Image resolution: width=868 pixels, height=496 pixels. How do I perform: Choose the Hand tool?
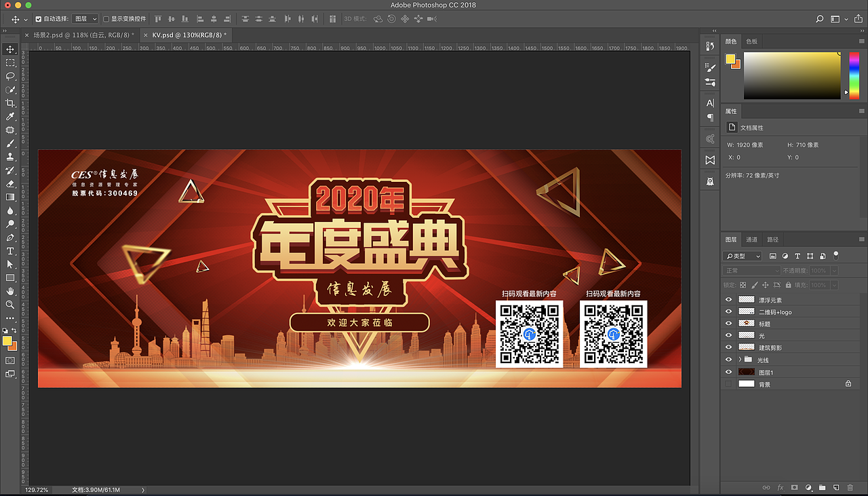9,292
